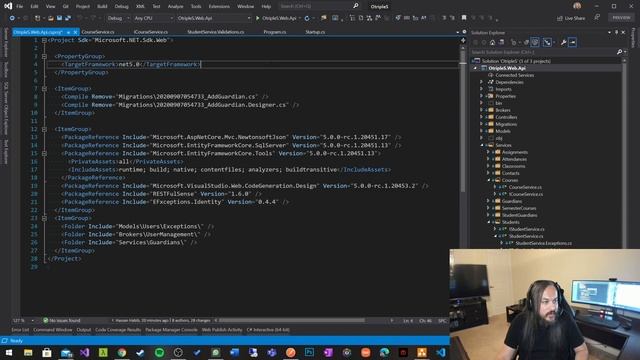The height and width of the screenshot is (360, 640).
Task: Collapse ItemGroup outline at line 12
Action: pos(44,129)
